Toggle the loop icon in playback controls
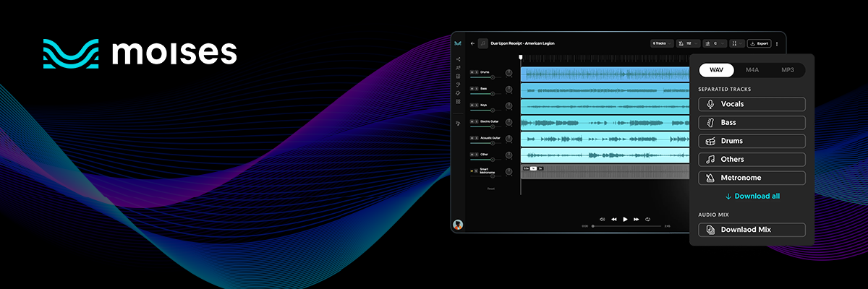This screenshot has width=868, height=289. click(648, 219)
